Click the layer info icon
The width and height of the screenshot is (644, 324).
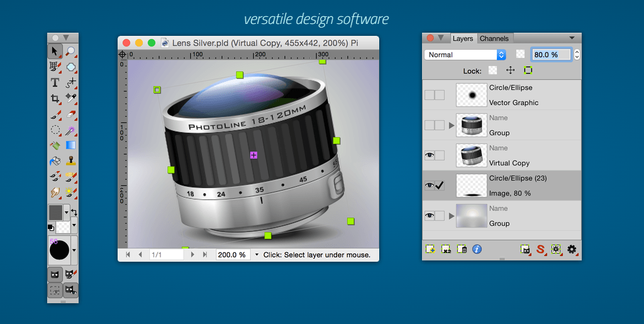click(x=477, y=249)
